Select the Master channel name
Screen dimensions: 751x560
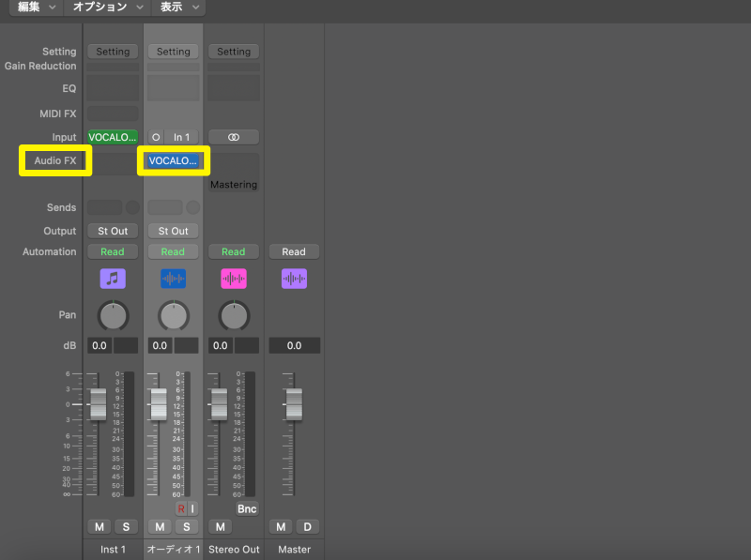pos(294,550)
